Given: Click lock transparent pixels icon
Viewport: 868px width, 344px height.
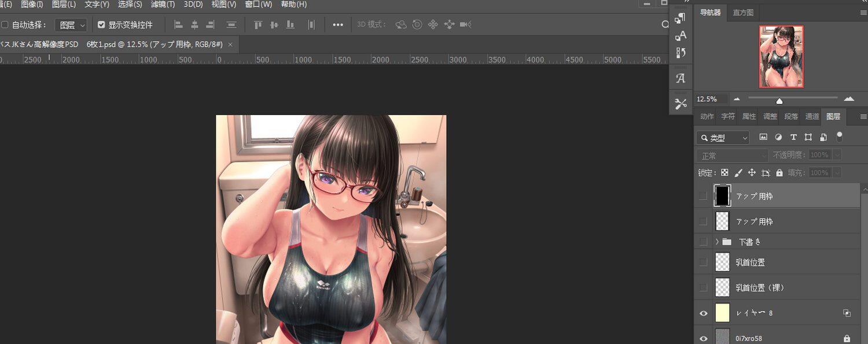Looking at the screenshot, I should pyautogui.click(x=724, y=173).
